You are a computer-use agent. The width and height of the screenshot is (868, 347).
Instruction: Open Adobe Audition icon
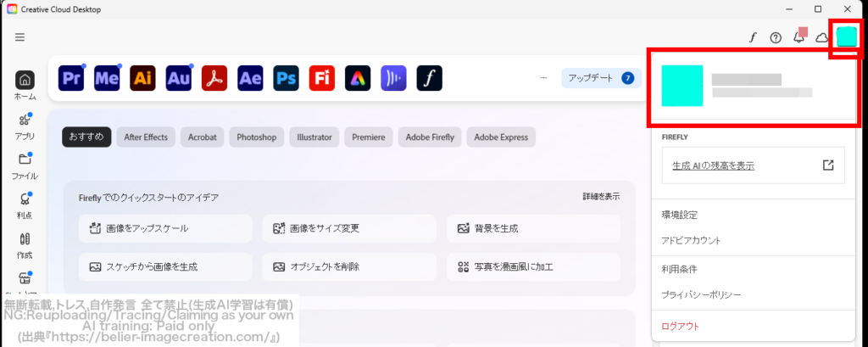[178, 78]
